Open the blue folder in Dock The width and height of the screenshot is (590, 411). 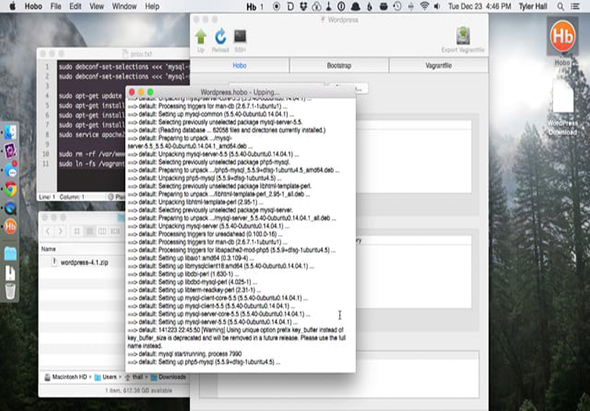point(10,253)
